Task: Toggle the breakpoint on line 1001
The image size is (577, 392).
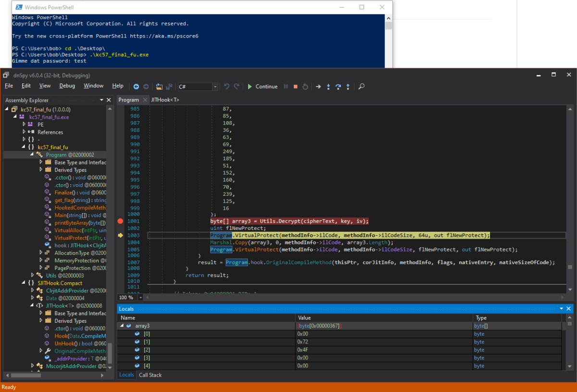Action: click(120, 221)
